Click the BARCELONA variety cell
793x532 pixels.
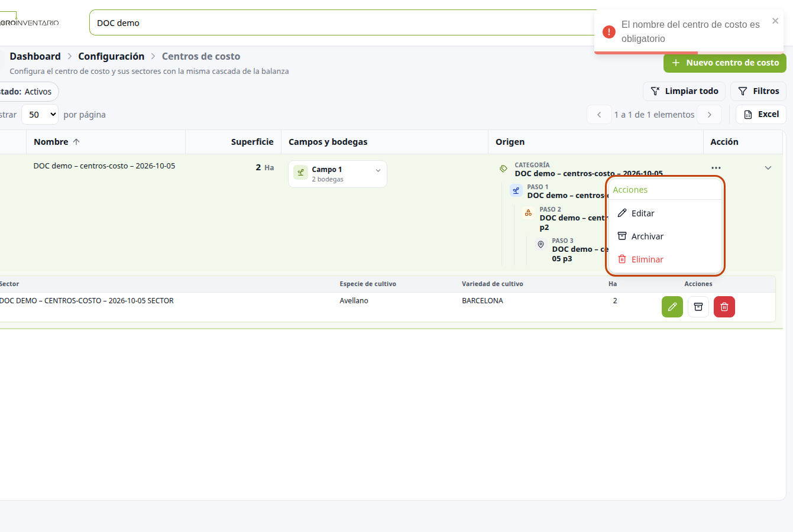[483, 301]
